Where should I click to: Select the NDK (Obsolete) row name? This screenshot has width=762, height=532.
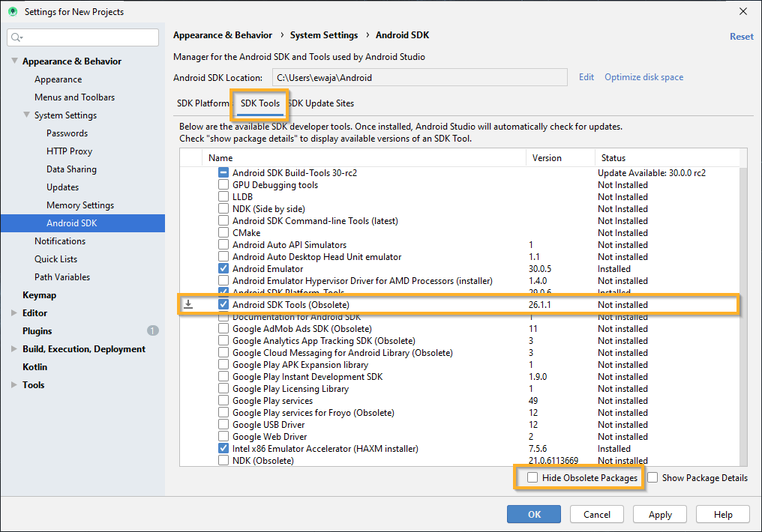[x=263, y=460]
